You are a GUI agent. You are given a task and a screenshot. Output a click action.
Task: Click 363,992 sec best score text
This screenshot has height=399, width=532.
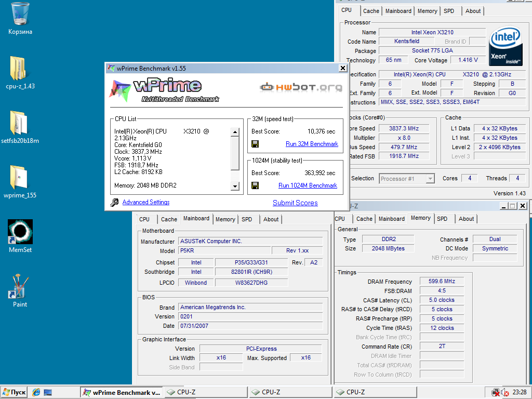(320, 172)
